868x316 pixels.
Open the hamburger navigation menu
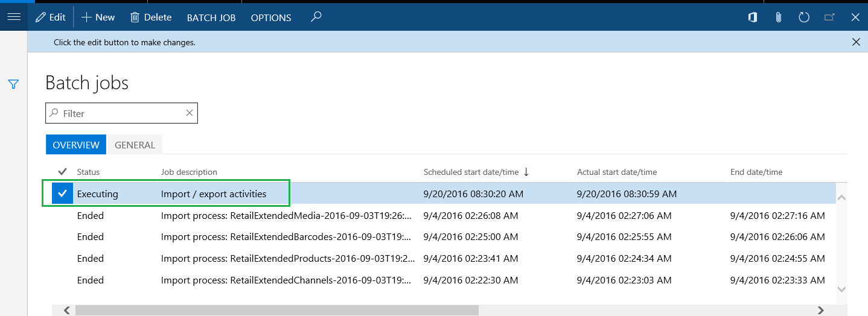[x=13, y=17]
